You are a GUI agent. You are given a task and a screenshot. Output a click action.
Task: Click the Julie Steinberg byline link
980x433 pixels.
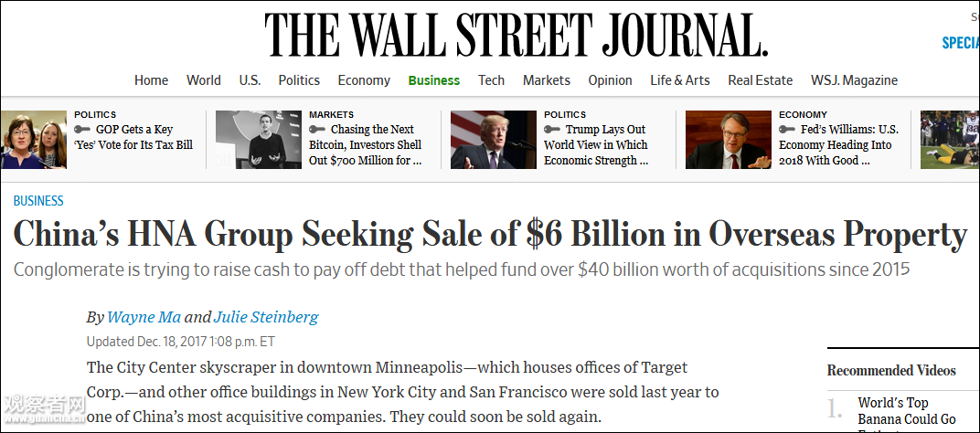coord(266,317)
